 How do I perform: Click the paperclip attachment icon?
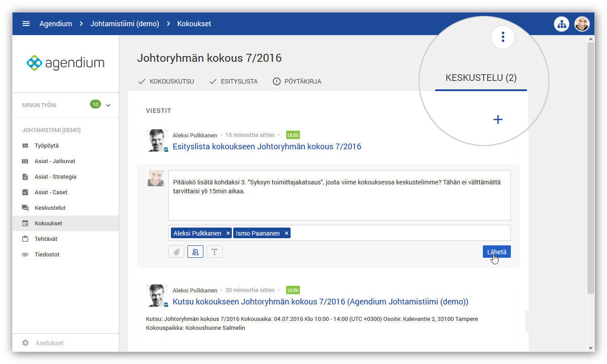tap(176, 252)
